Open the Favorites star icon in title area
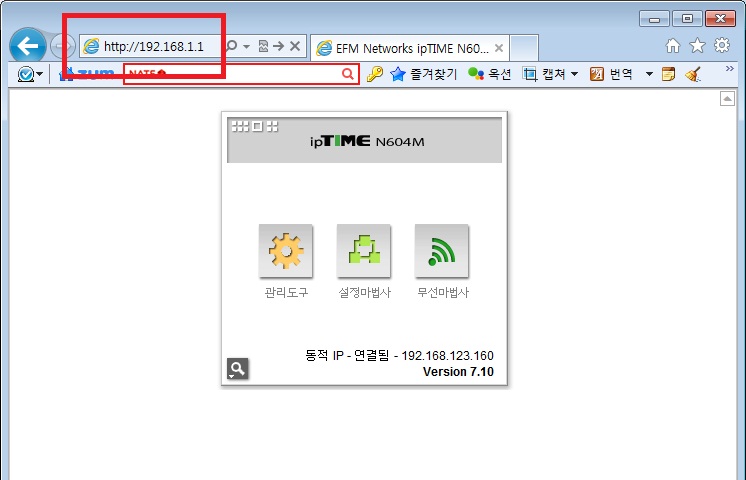Viewport: 746px width, 480px height. click(697, 46)
